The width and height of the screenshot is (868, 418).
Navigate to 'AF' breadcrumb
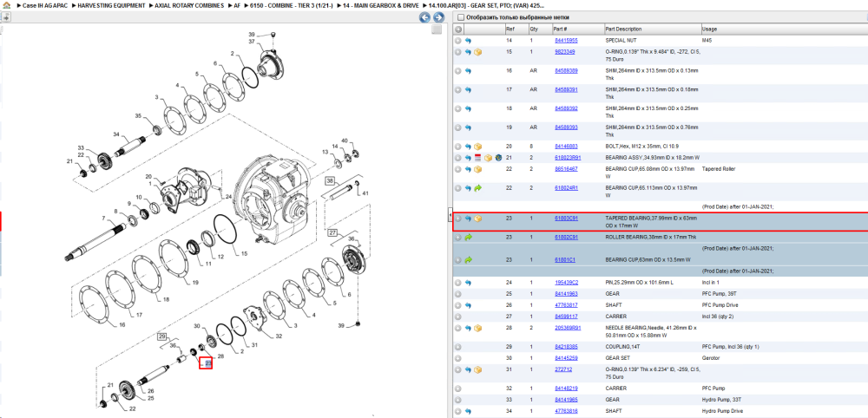(237, 5)
